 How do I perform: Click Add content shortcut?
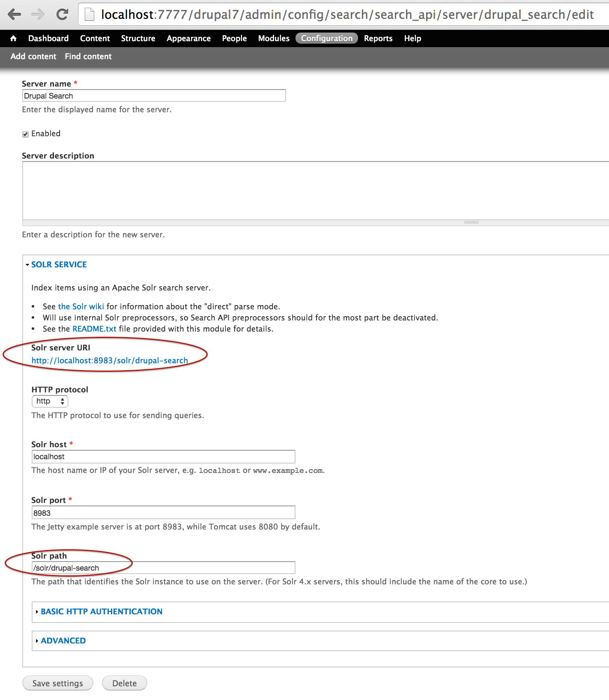pyautogui.click(x=33, y=56)
